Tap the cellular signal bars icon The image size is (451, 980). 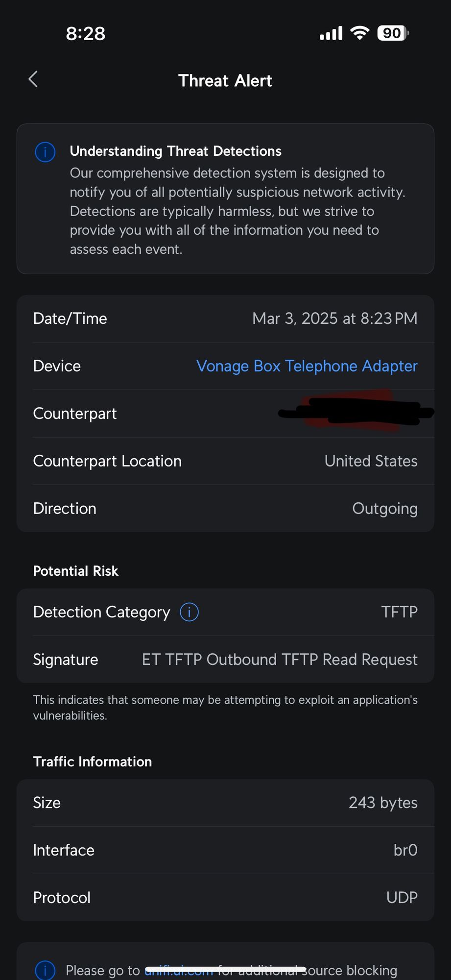tap(331, 34)
